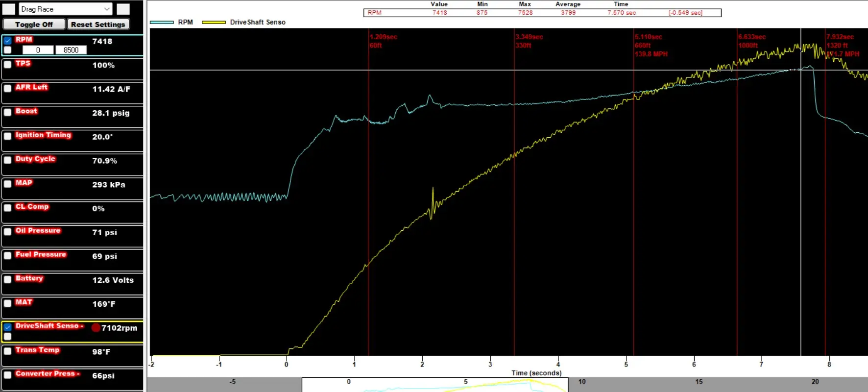868x392 pixels.
Task: Click the Ignition Timing value 20.0°
Action: pos(102,137)
